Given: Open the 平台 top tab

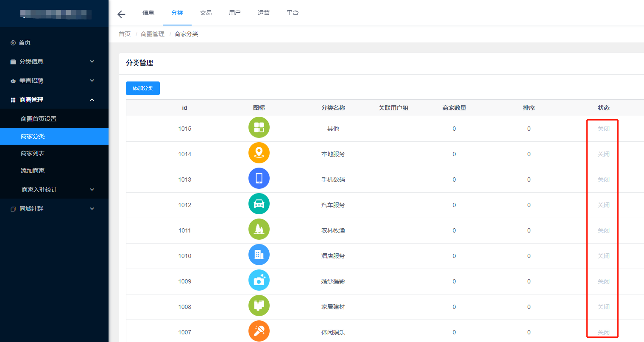Looking at the screenshot, I should pos(293,13).
